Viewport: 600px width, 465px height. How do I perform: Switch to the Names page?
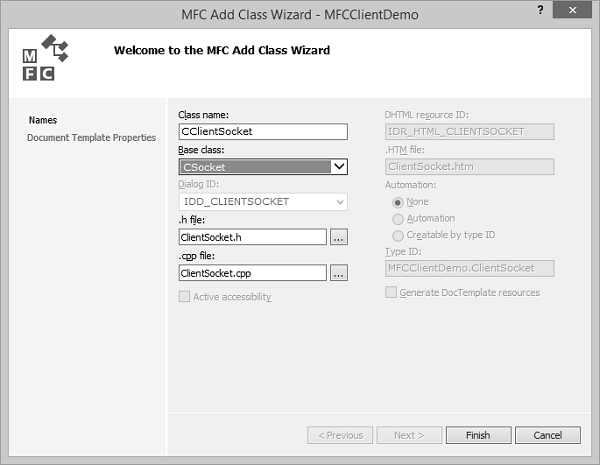tap(43, 120)
